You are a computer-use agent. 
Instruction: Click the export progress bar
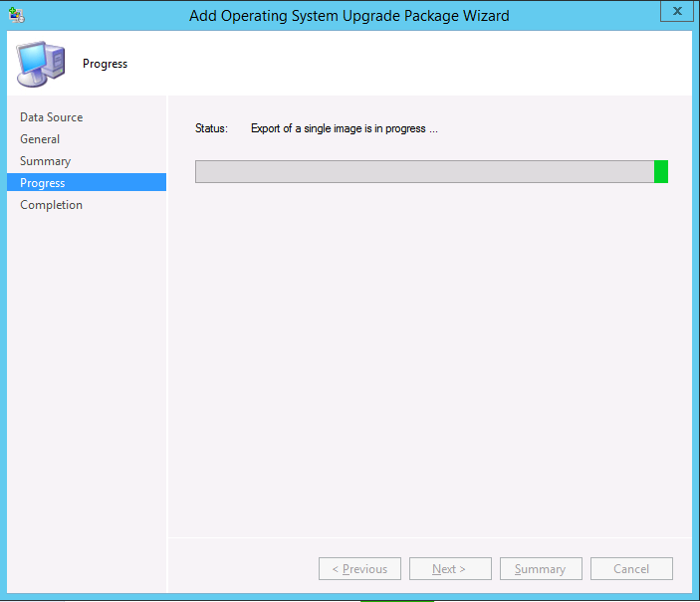431,171
